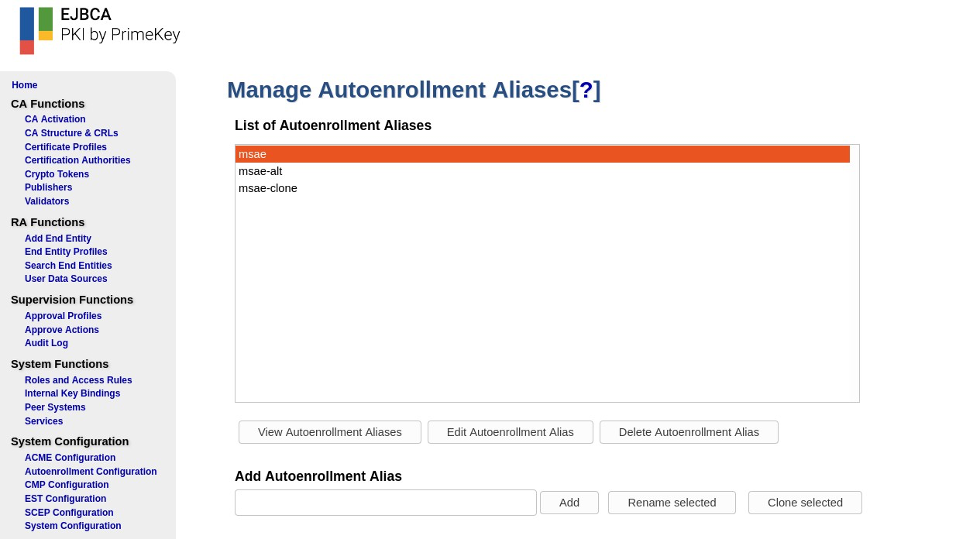This screenshot has height=539, width=980.
Task: Select the msae-alt alias in the list
Action: 260,171
